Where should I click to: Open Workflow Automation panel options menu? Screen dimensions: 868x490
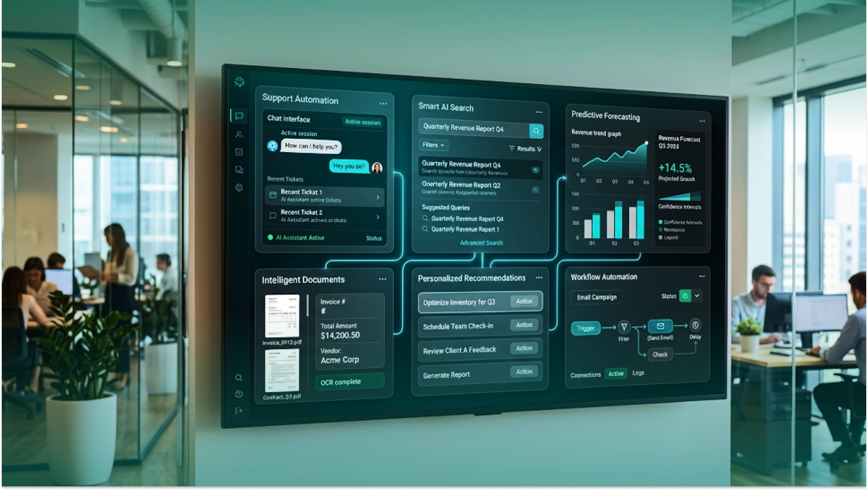tap(701, 276)
